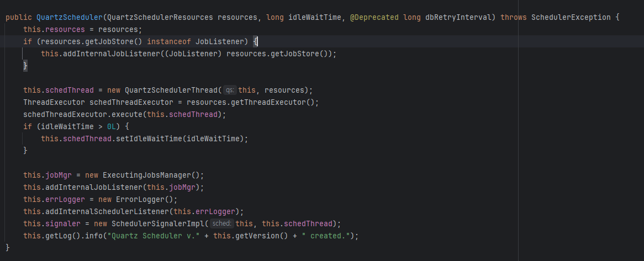Click the 0L literal
The image size is (644, 261).
(x=112, y=126)
